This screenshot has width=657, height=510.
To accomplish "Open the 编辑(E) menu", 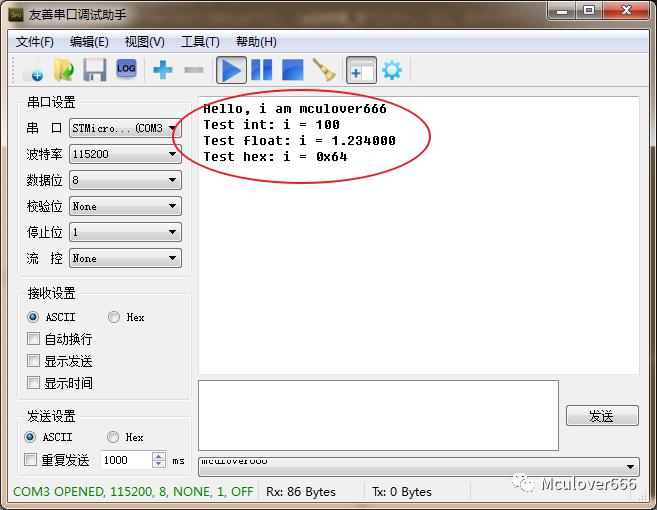I will (x=89, y=41).
